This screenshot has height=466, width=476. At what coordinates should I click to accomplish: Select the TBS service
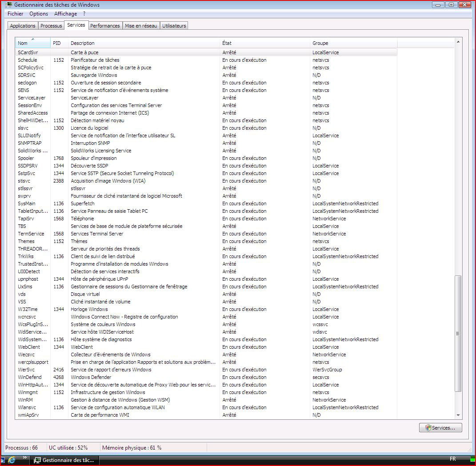pyautogui.click(x=206, y=226)
